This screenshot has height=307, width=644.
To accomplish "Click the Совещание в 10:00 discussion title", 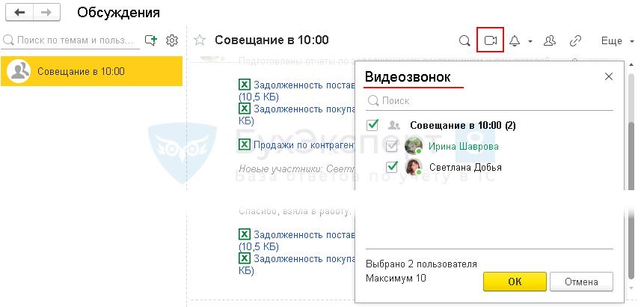I will coord(272,40).
